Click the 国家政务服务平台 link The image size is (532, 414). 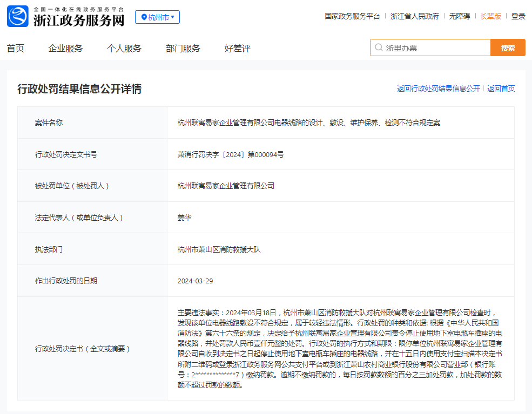(352, 16)
